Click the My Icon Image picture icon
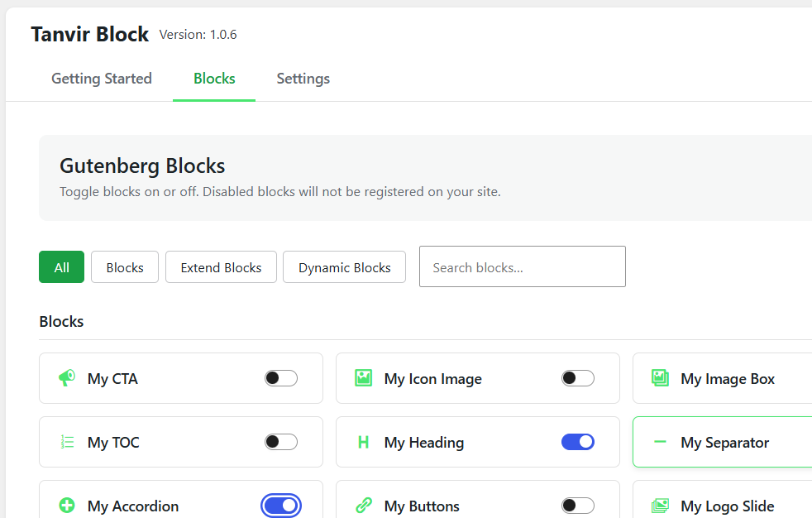This screenshot has height=518, width=812. coord(364,378)
